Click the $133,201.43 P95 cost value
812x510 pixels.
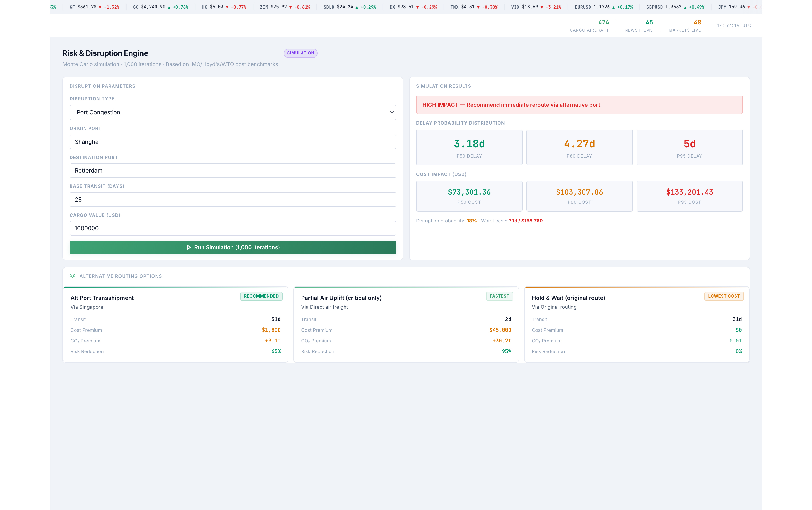point(689,192)
